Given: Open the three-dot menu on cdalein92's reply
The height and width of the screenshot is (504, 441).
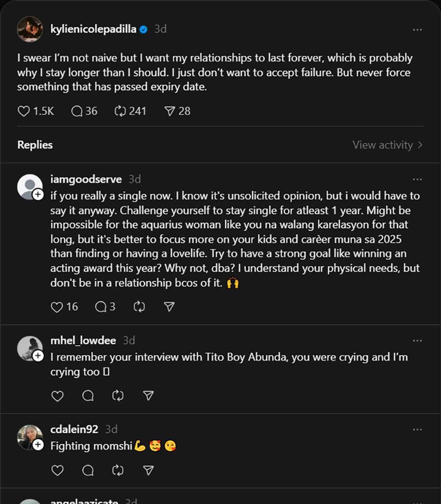Looking at the screenshot, I should 418,429.
